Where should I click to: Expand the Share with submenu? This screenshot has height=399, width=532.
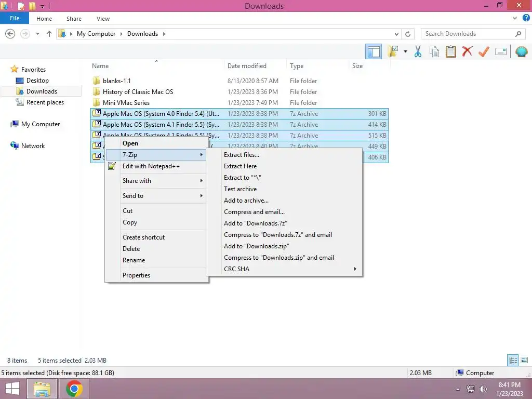pyautogui.click(x=156, y=180)
